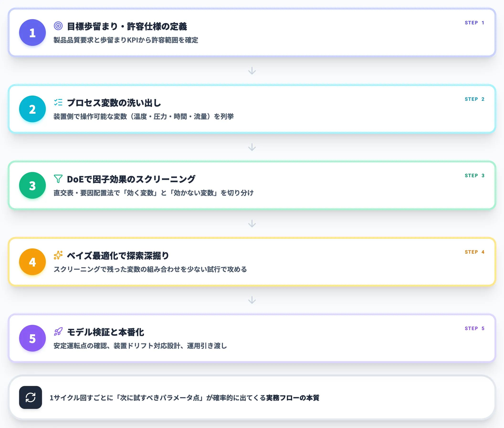Click the orange number 4 circle
The image size is (504, 428).
click(x=32, y=262)
